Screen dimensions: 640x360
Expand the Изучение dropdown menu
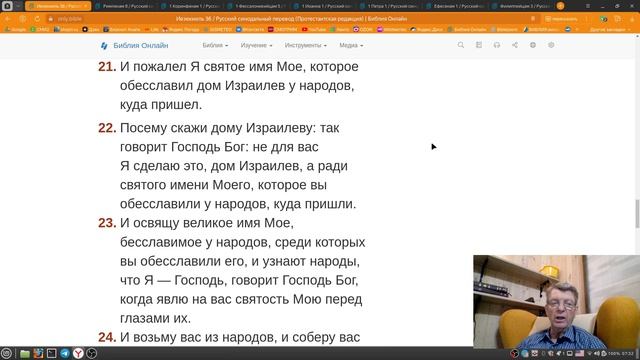point(256,45)
